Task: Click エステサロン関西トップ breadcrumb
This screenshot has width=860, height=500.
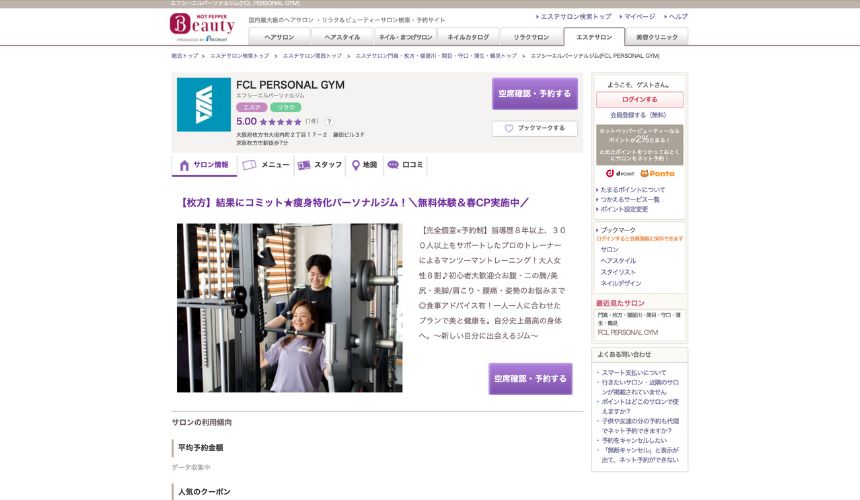Action: click(312, 56)
